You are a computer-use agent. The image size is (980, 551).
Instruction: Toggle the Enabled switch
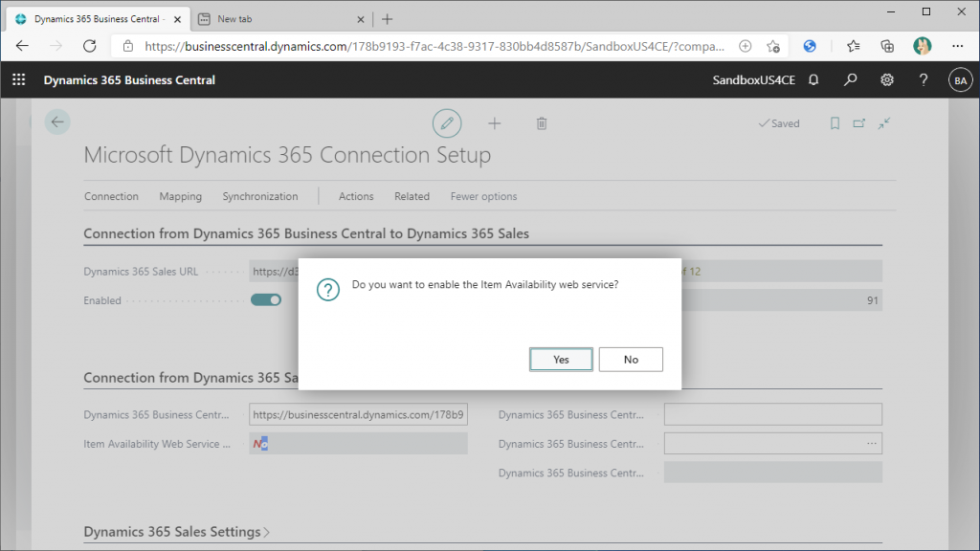point(266,300)
